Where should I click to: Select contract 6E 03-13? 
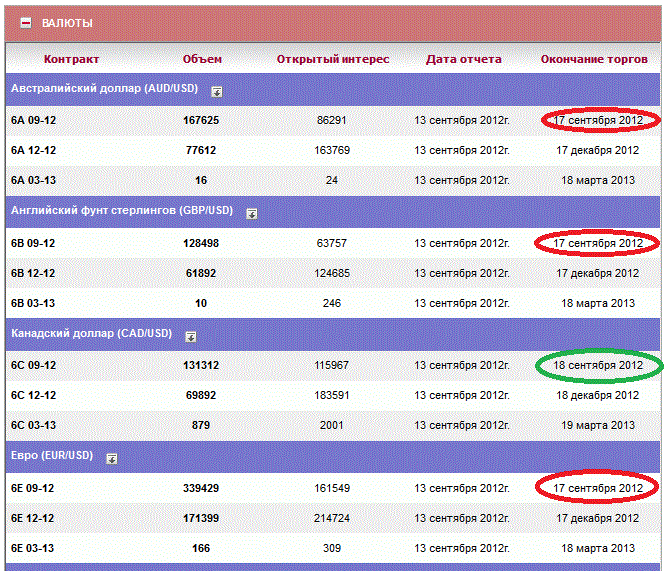tap(33, 548)
